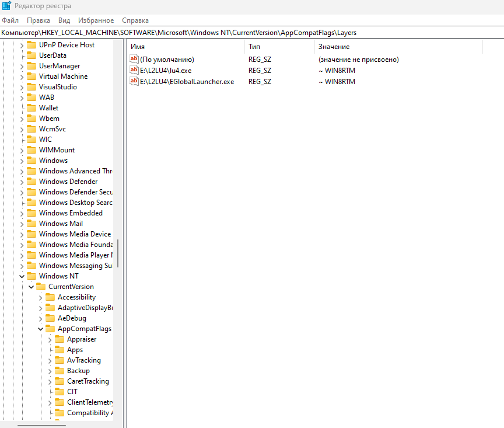Expand the Appraiser key

(x=50, y=340)
